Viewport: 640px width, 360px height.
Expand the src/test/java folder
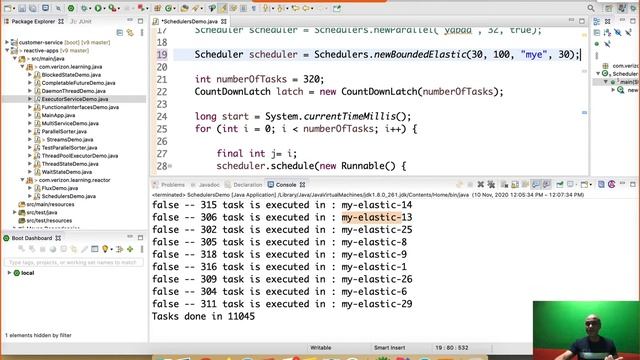coord(15,212)
